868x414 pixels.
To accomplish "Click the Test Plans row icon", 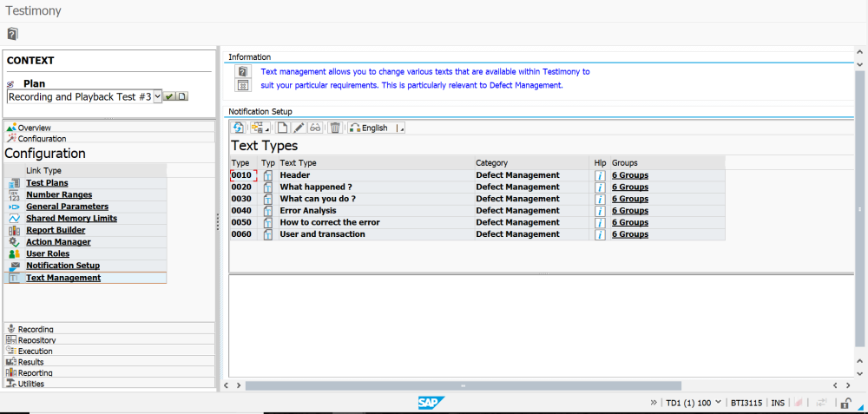I will (x=15, y=183).
